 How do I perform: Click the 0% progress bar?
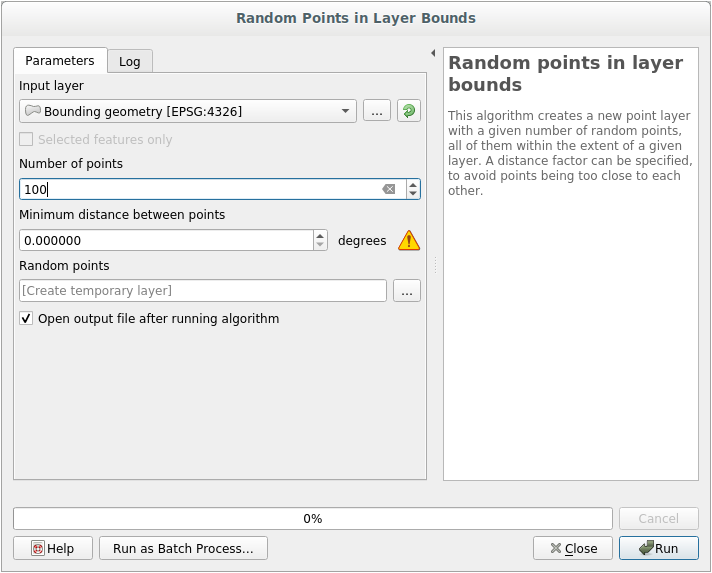pos(312,519)
